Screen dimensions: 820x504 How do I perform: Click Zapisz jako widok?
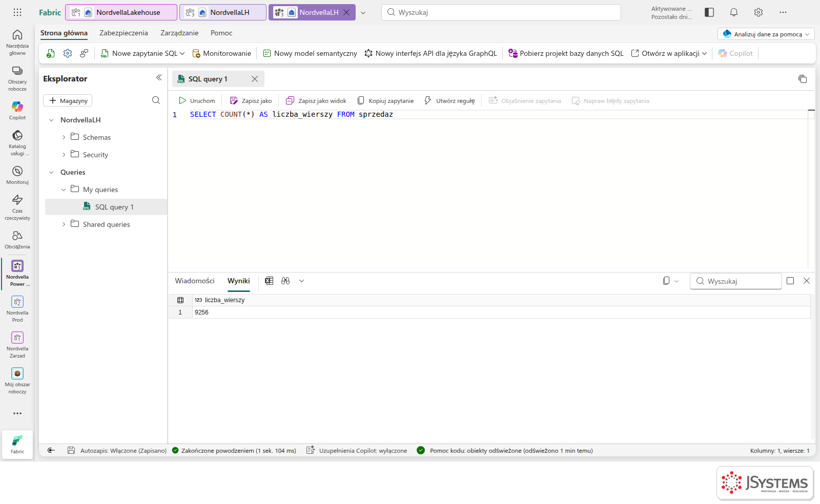316,101
